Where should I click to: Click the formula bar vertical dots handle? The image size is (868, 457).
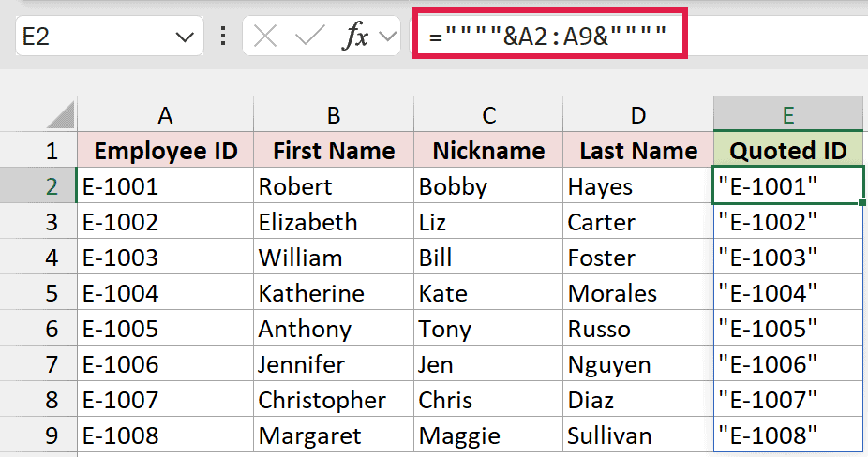pyautogui.click(x=223, y=37)
